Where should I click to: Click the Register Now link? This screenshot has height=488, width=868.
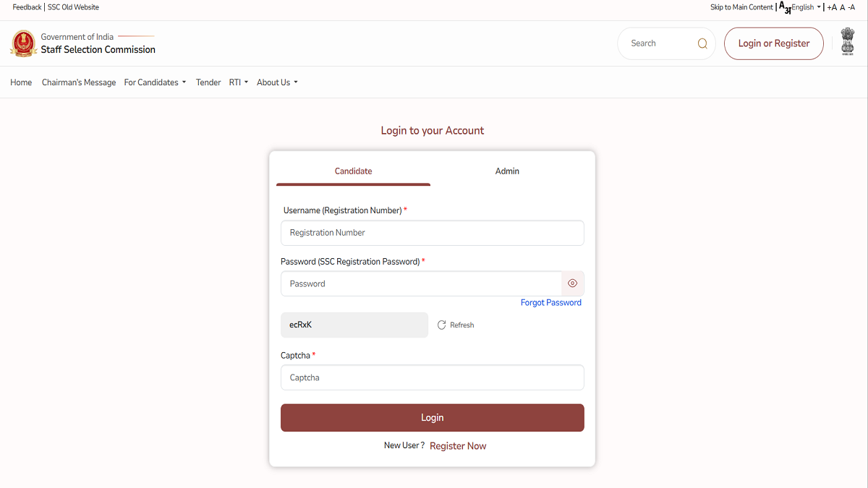[x=458, y=445]
